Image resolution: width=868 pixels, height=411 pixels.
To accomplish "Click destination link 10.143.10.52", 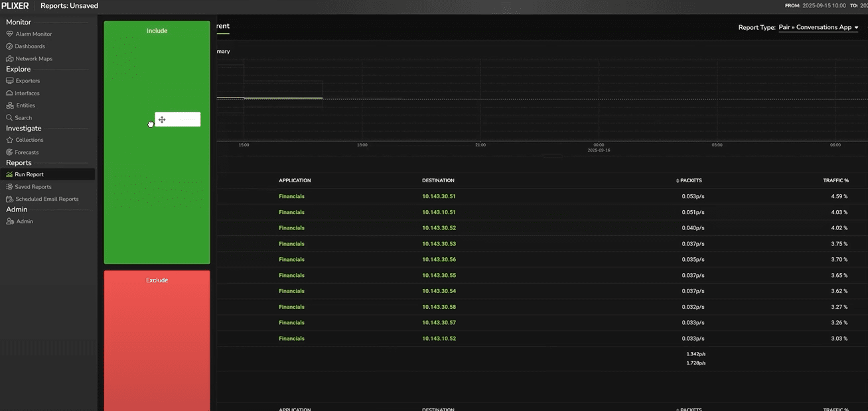I will [439, 339].
